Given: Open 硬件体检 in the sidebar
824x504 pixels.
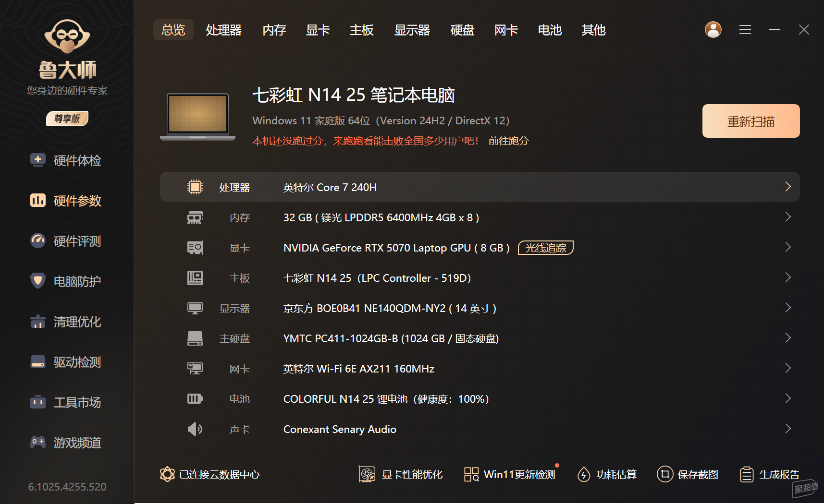Looking at the screenshot, I should coord(66,160).
